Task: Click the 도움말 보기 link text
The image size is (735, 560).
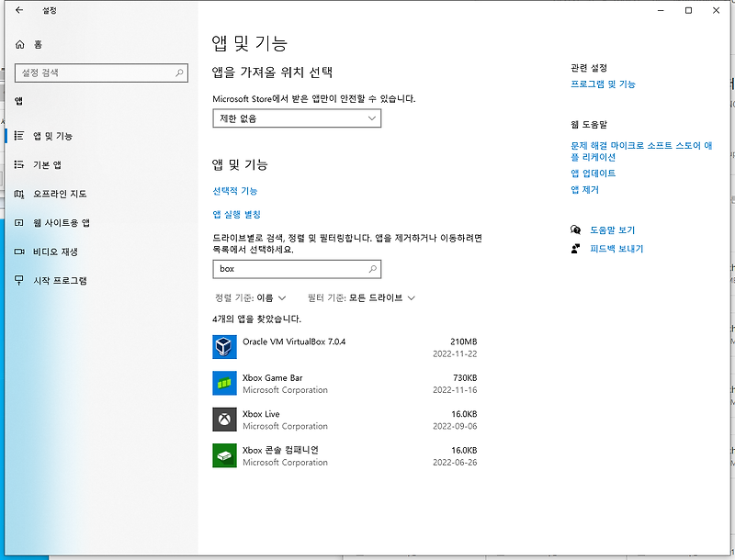Action: 612,230
